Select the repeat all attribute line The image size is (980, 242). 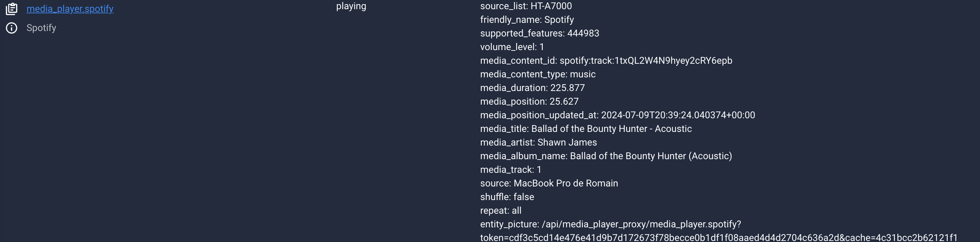pos(501,211)
